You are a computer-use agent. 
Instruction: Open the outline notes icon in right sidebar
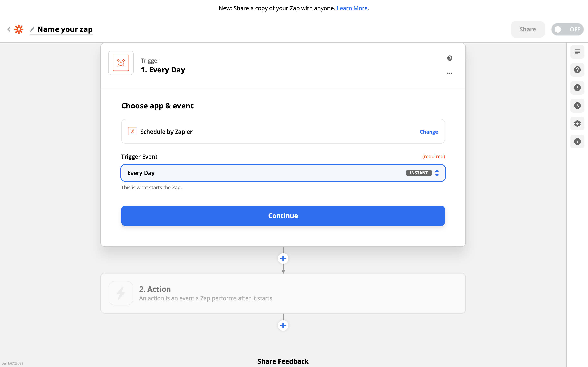pos(577,52)
